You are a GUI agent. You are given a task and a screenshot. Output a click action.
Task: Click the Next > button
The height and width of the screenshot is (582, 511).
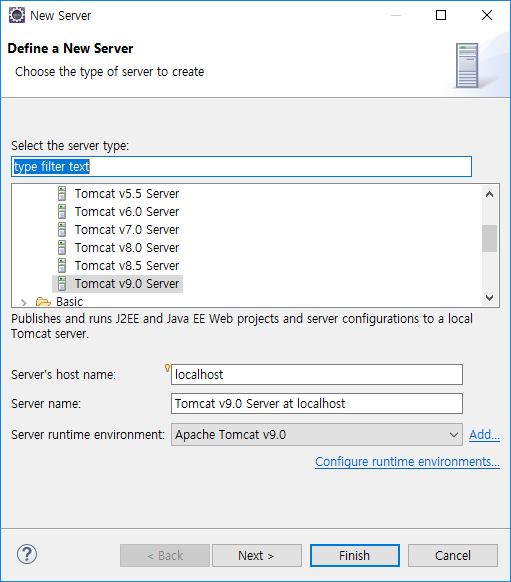pyautogui.click(x=257, y=556)
